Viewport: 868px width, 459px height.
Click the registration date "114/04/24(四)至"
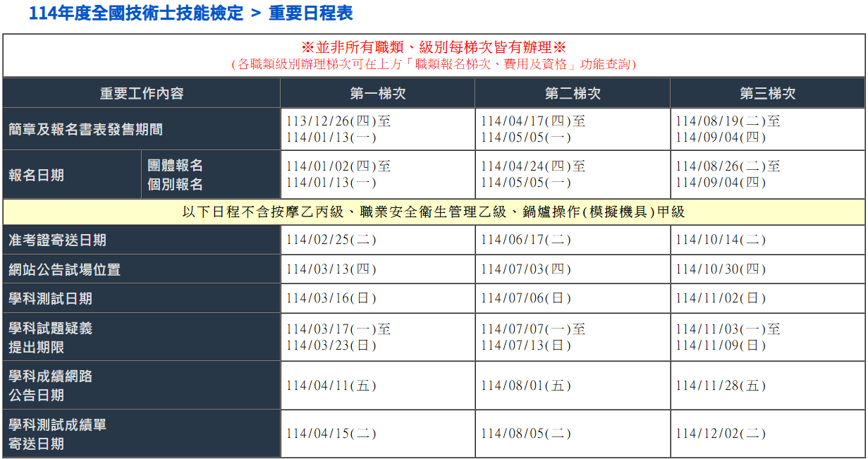coord(533,166)
